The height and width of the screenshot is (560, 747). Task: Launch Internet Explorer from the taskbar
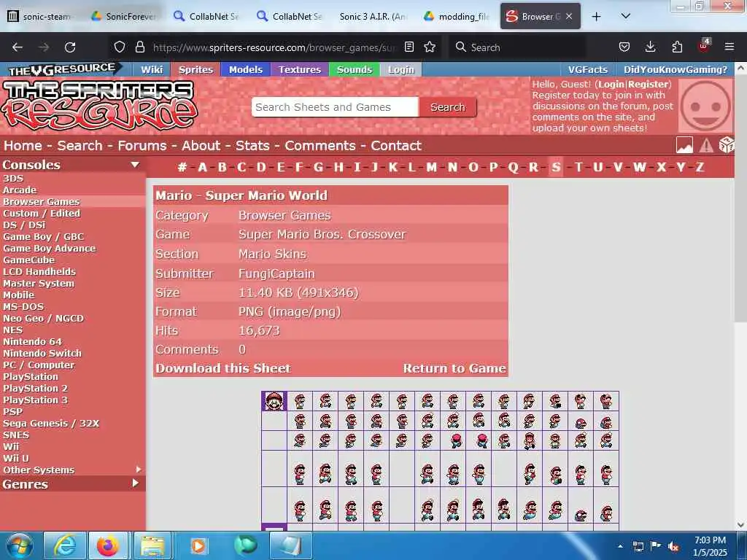64,545
